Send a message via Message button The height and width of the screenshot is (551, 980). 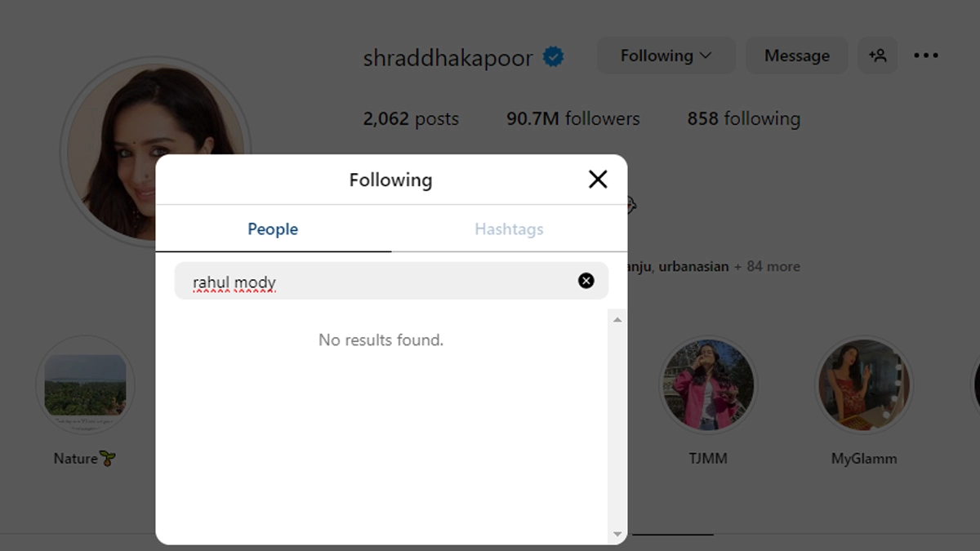click(797, 56)
